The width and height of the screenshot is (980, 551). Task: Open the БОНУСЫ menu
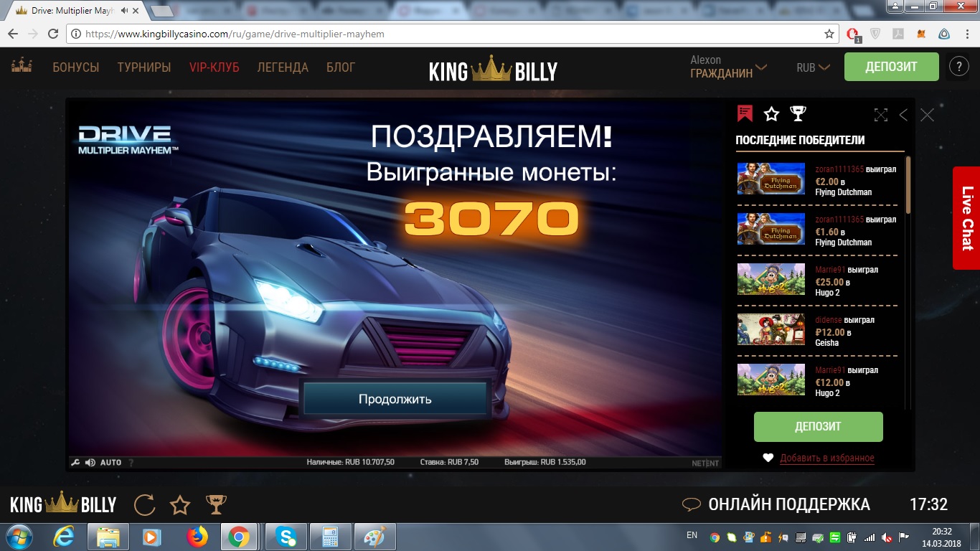pos(76,67)
